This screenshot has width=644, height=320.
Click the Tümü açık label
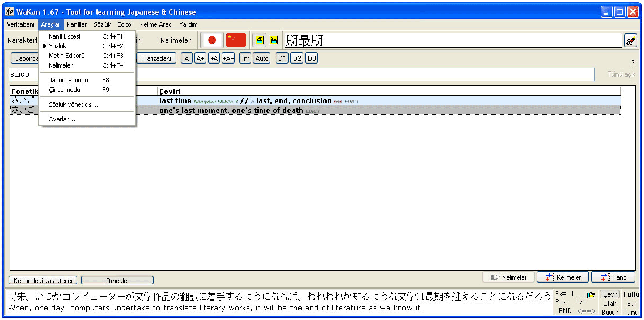pos(621,74)
